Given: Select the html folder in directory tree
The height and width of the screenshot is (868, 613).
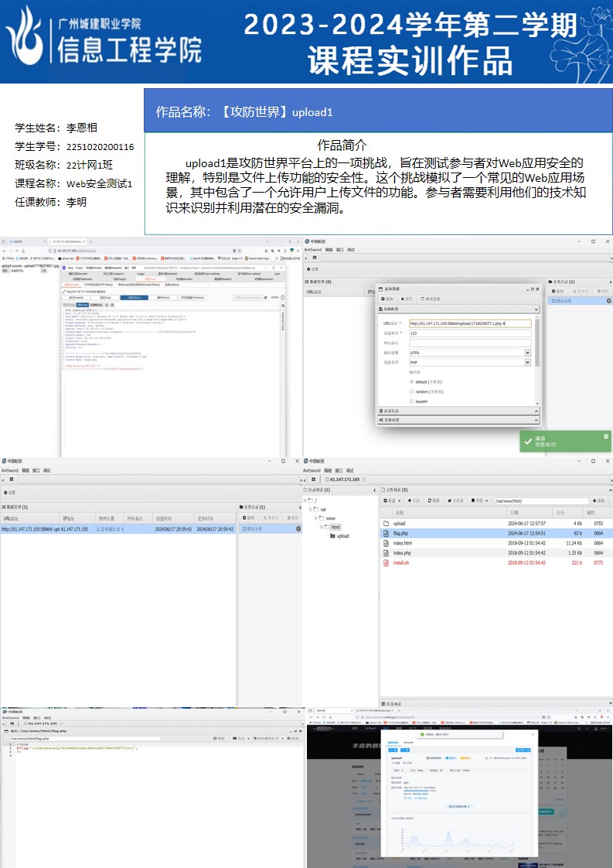Looking at the screenshot, I should point(335,527).
